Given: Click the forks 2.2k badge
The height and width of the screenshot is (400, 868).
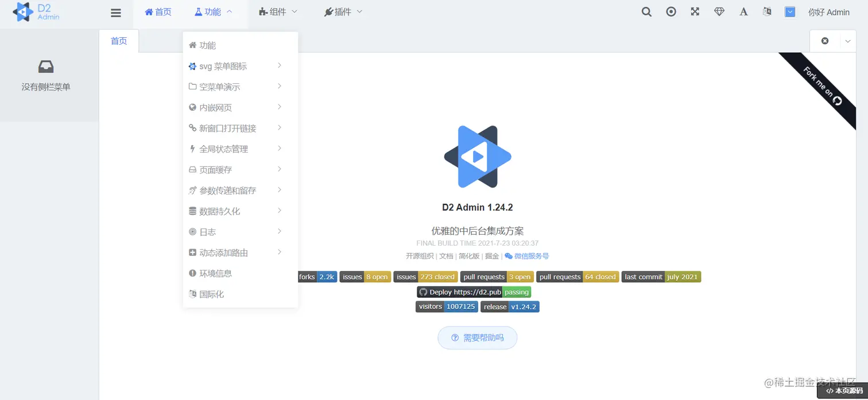Looking at the screenshot, I should pyautogui.click(x=316, y=277).
